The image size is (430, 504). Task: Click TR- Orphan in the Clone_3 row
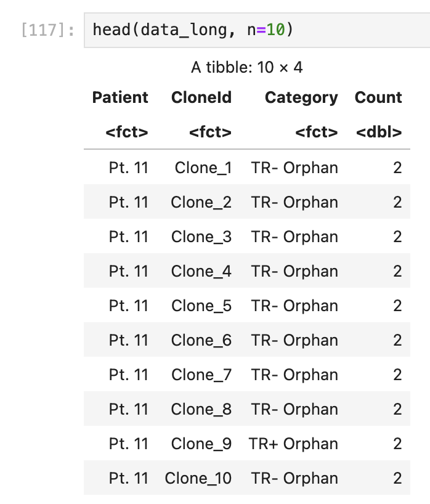(294, 237)
